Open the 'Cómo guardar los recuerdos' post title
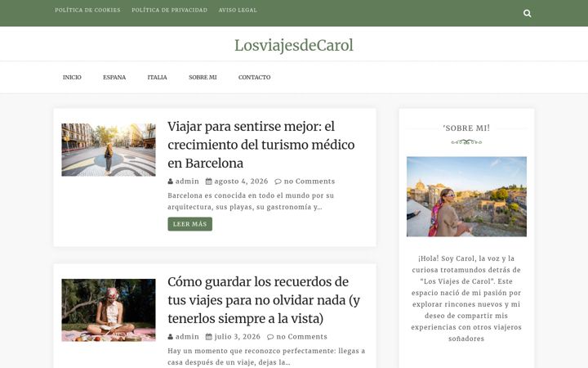The height and width of the screenshot is (368, 588). click(264, 300)
